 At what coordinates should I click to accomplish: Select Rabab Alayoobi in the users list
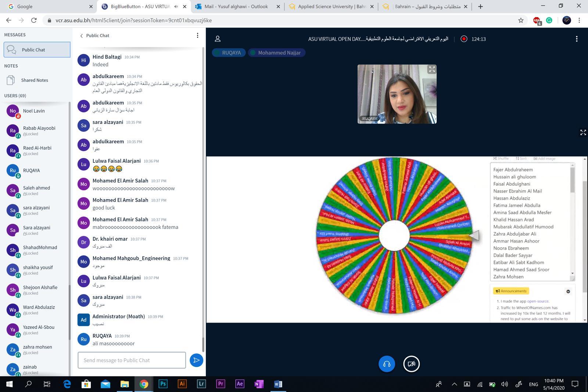click(x=37, y=131)
